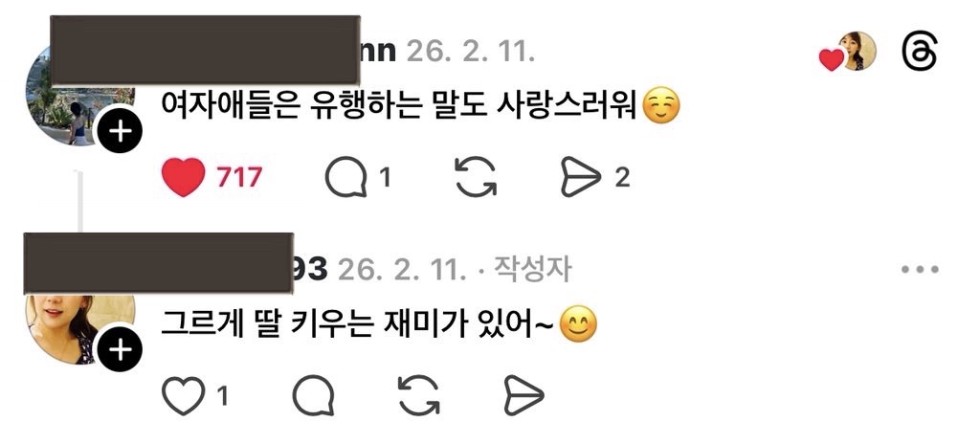980x444 pixels.
Task: Comment on the author's reply
Action: 313,395
